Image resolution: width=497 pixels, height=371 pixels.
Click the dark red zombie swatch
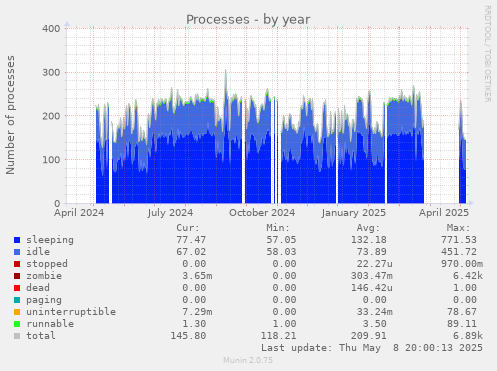point(17,276)
